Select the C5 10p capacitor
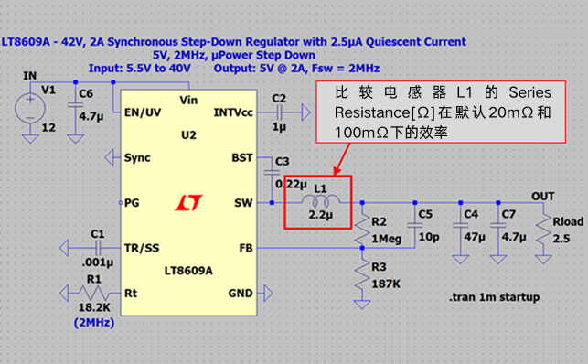Viewport: 588px width, 364px height. coord(415,225)
